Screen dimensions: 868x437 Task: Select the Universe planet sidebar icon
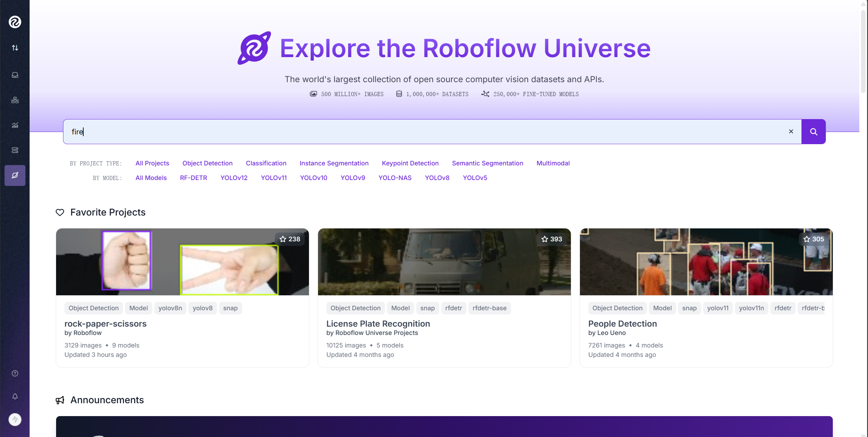15,175
